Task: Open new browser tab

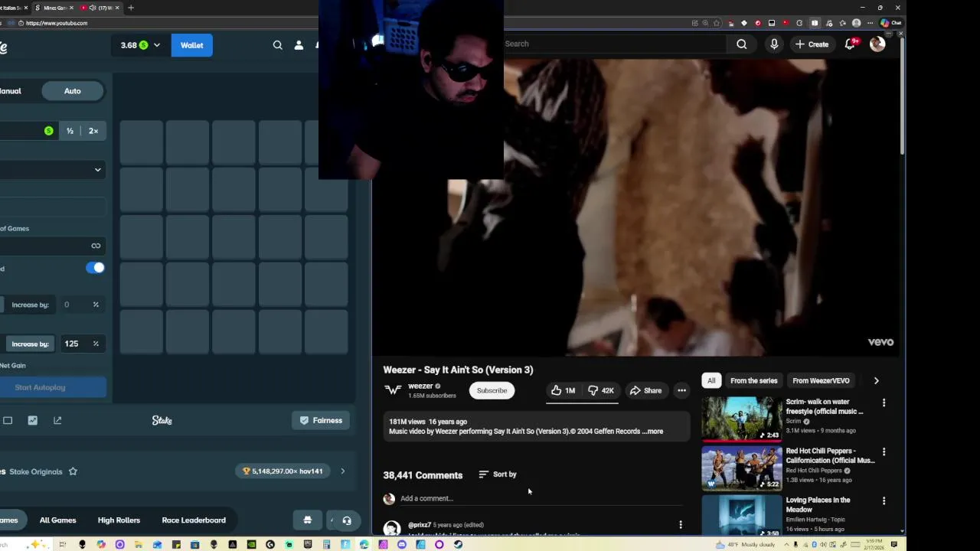Action: (131, 8)
